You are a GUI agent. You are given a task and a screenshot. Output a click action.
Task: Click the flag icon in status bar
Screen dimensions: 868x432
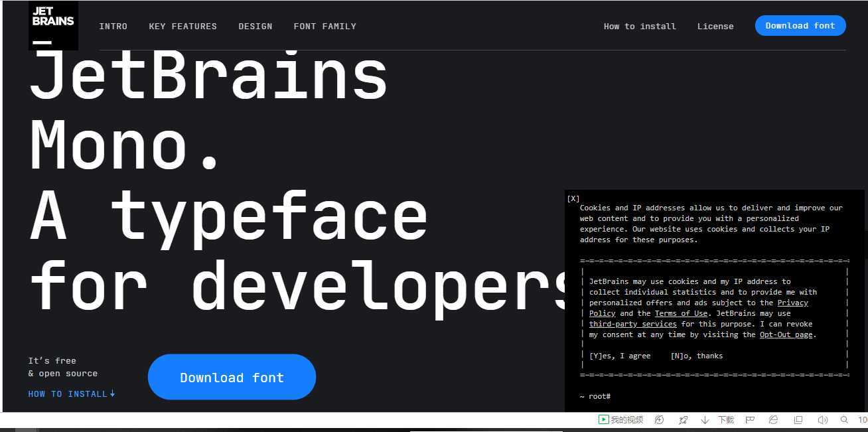pos(750,420)
